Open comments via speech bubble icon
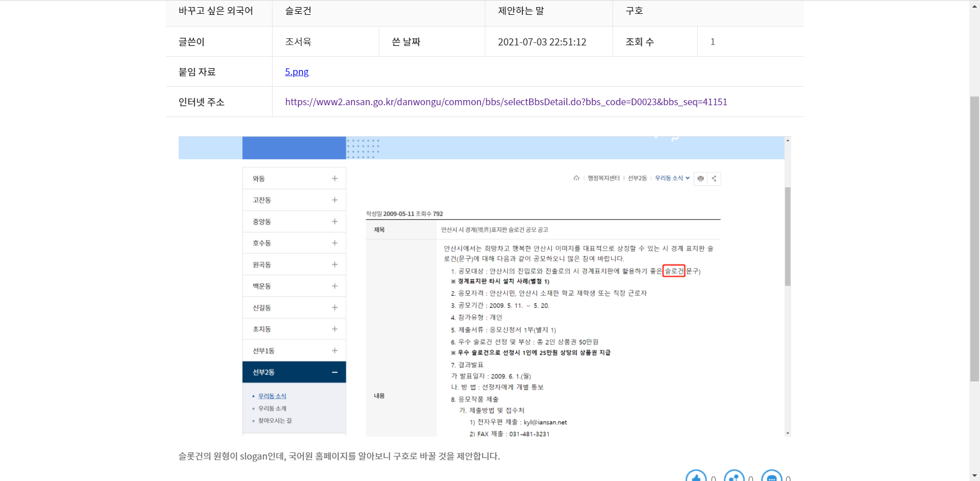 click(x=771, y=477)
